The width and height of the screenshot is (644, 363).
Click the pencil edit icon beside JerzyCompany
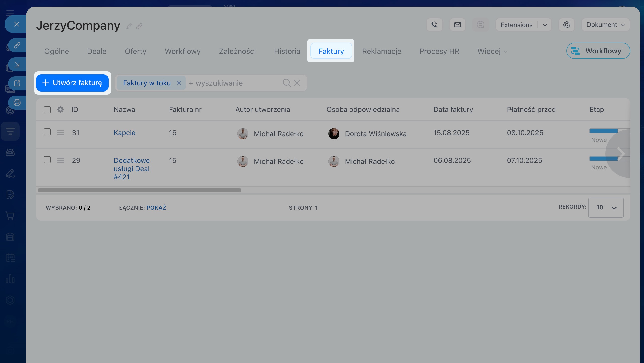[x=129, y=26]
